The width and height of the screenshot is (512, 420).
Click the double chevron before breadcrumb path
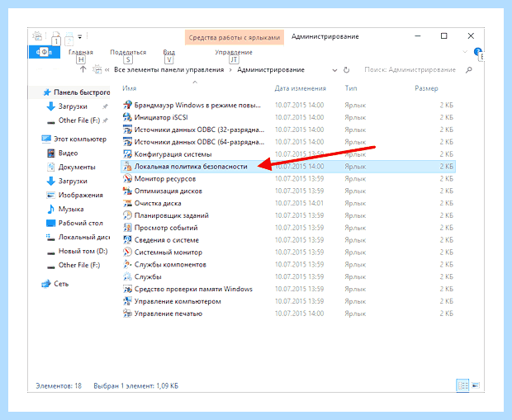(x=107, y=70)
